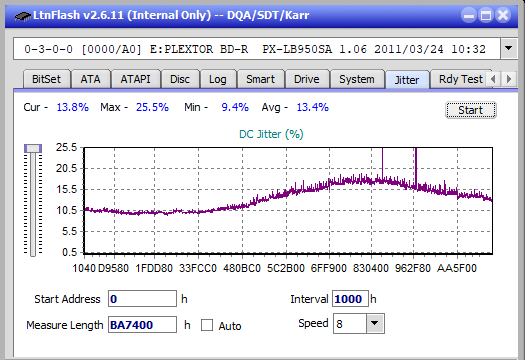Maximize the LtnFlash window
The image size is (525, 360).
(x=486, y=15)
